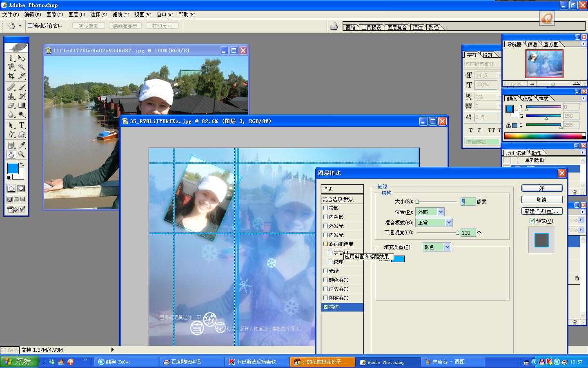This screenshot has width=588, height=368.
Task: Switch to the 动作 tab
Action: point(537,153)
